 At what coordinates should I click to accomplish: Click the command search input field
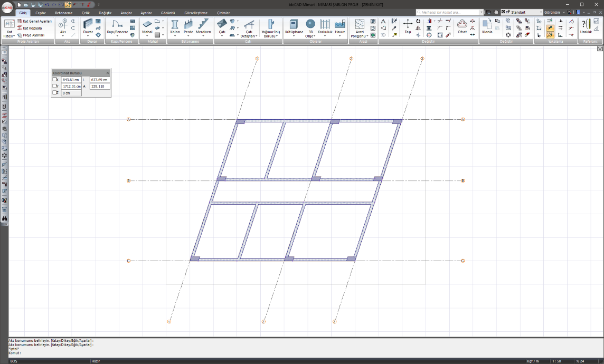point(449,12)
